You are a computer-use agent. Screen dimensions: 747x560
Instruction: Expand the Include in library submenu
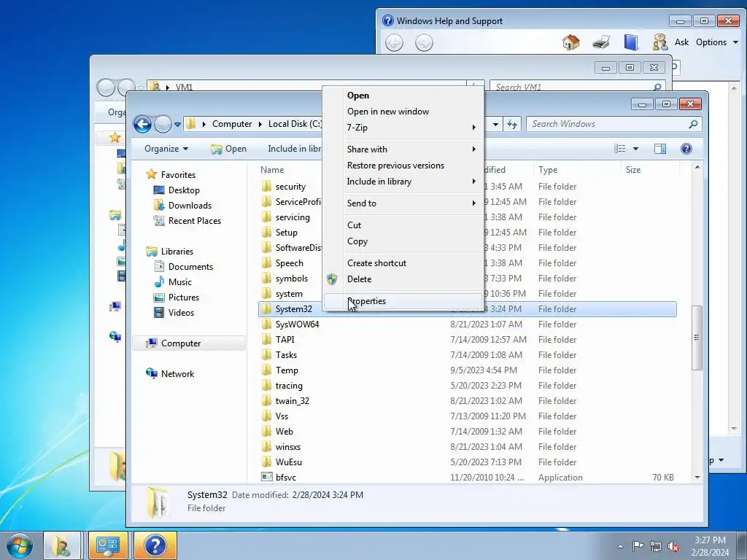pos(403,182)
